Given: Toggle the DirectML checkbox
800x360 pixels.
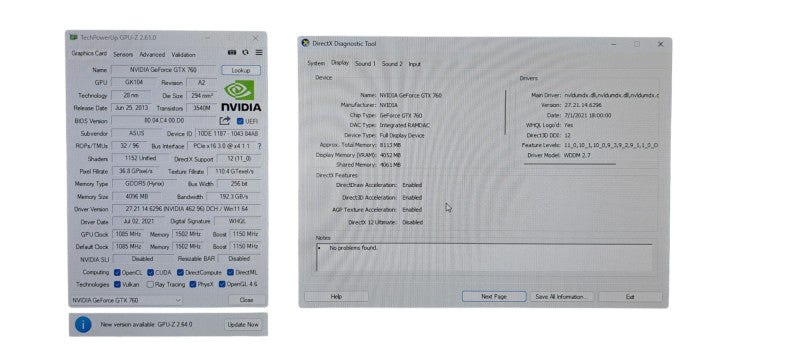Looking at the screenshot, I should pyautogui.click(x=231, y=272).
